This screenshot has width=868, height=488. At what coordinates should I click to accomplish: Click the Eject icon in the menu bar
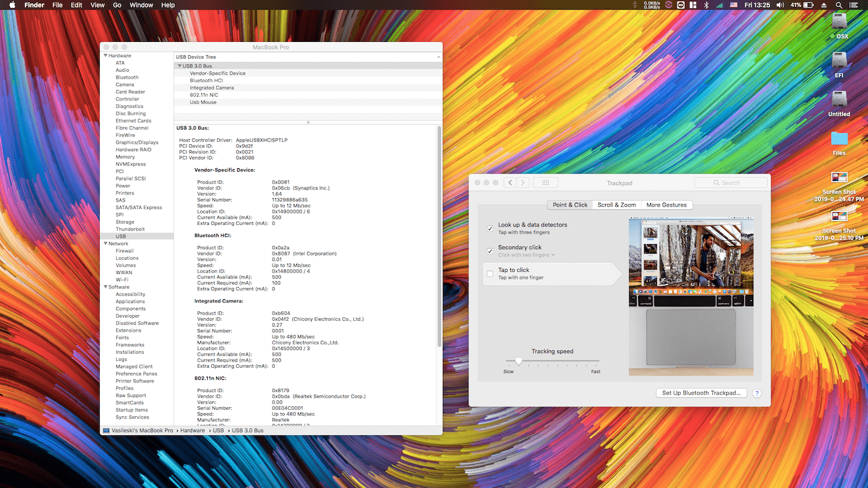click(824, 4)
